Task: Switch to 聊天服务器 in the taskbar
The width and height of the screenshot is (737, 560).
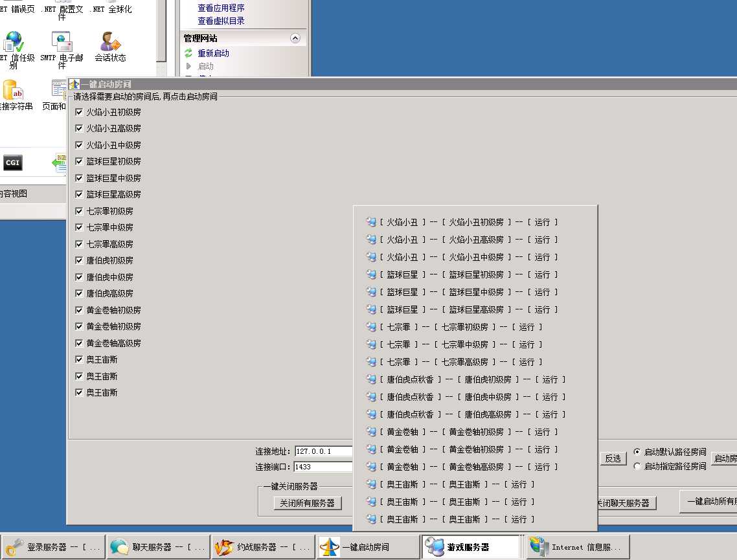Action: (158, 547)
